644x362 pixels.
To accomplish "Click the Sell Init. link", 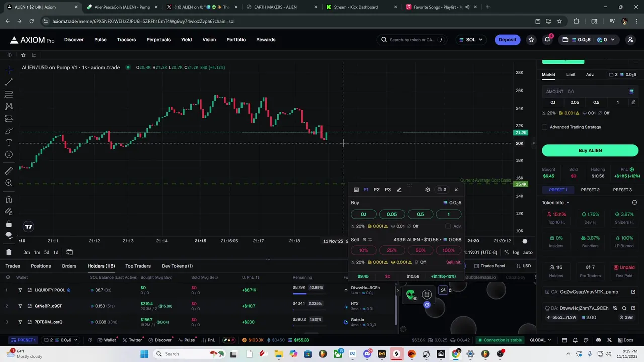I will [454, 262].
